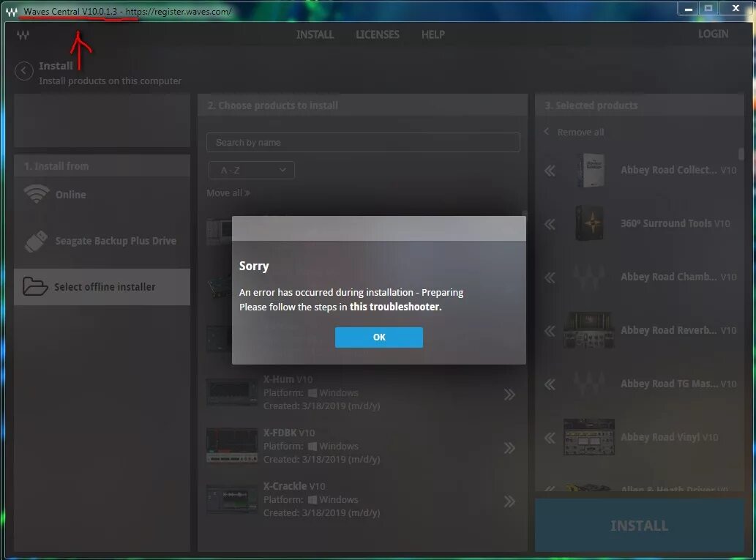Click Abbey Road Collection box thumbnail

591,170
